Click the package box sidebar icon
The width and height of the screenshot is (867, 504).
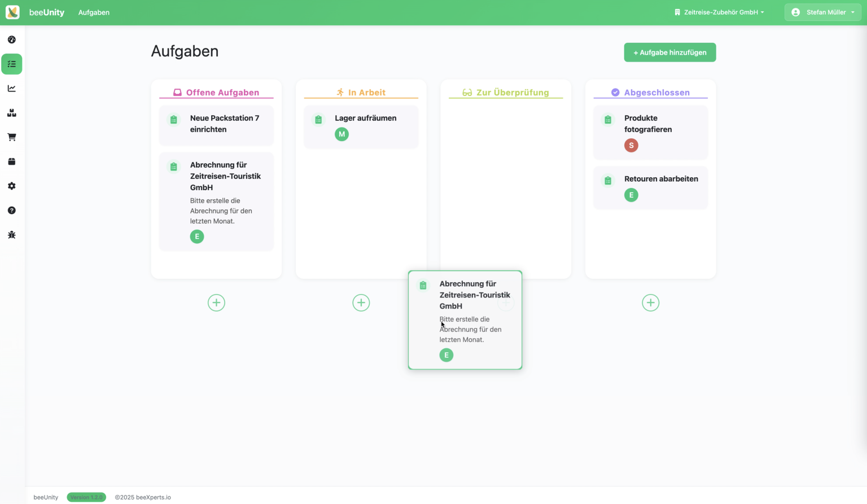coord(12,162)
